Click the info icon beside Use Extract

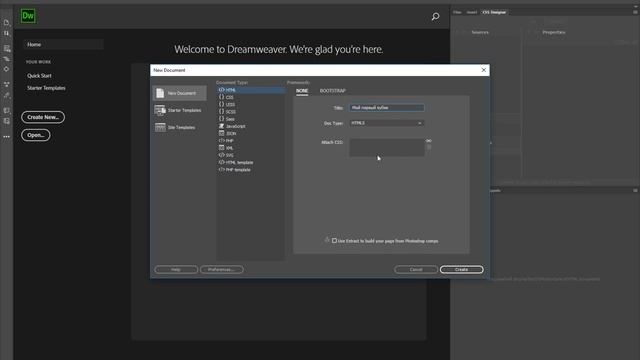coord(327,240)
